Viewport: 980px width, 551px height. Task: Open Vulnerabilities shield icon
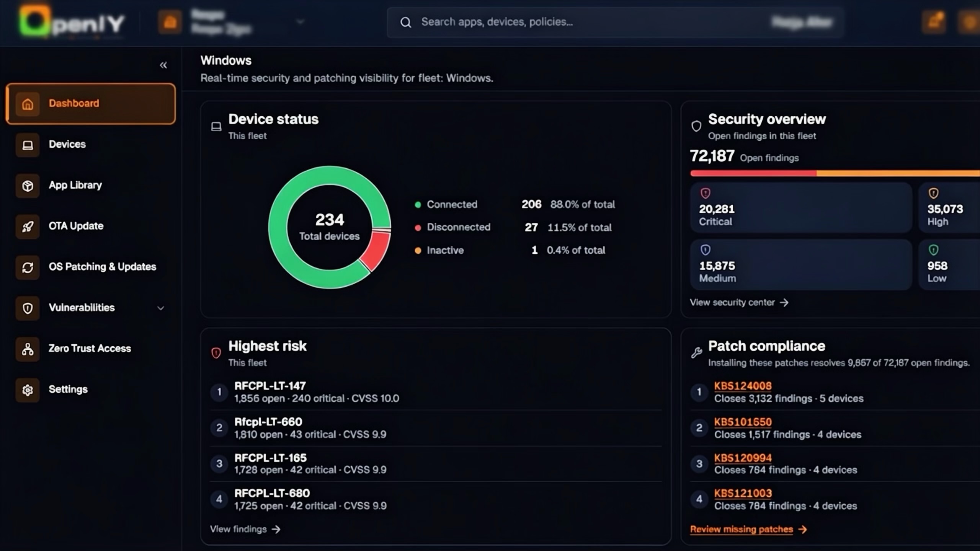(x=28, y=308)
